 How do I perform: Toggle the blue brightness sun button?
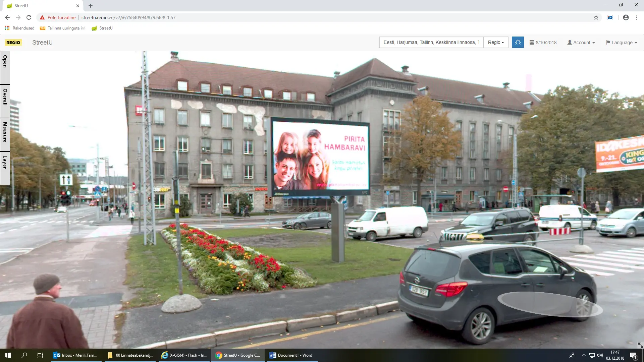pyautogui.click(x=518, y=42)
